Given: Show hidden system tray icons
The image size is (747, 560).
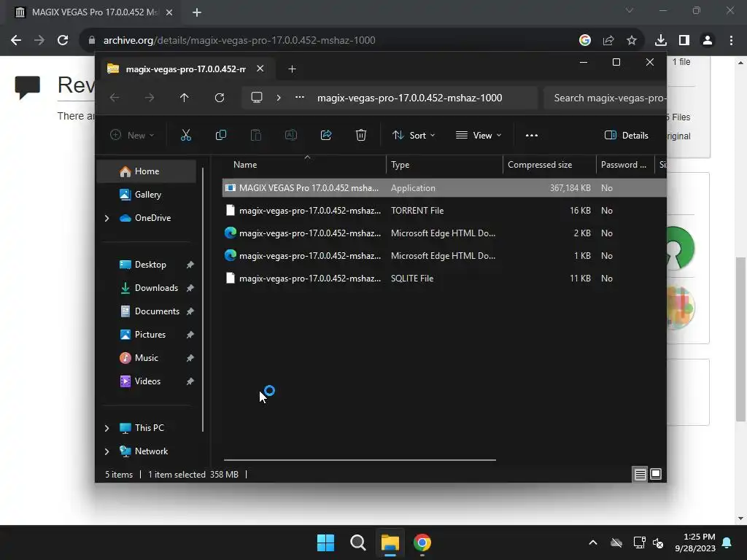Looking at the screenshot, I should 592,542.
